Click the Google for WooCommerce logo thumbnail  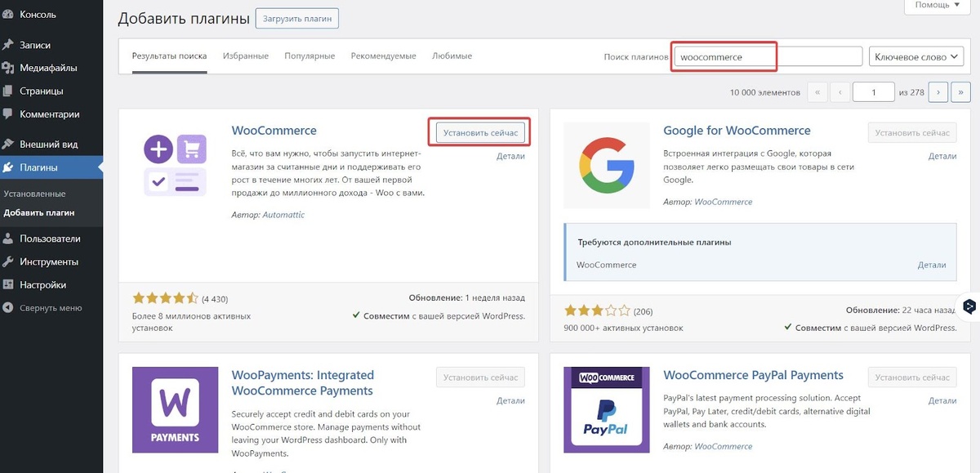[606, 166]
